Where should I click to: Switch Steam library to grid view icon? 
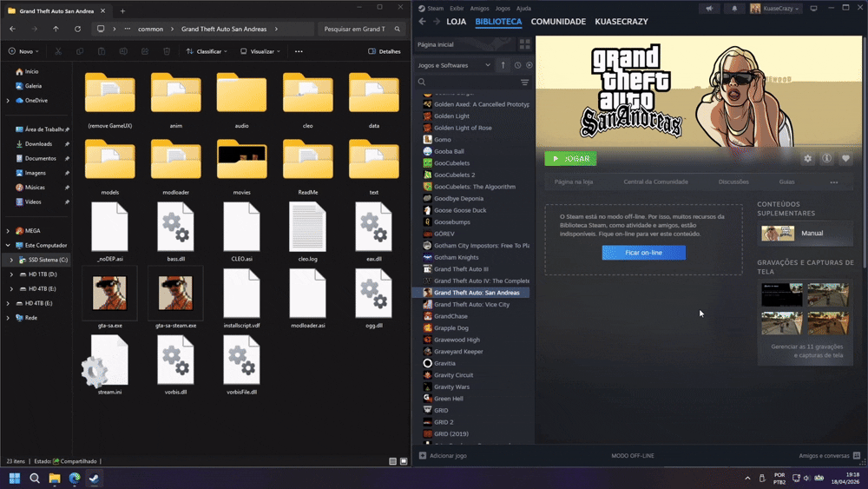click(x=524, y=43)
